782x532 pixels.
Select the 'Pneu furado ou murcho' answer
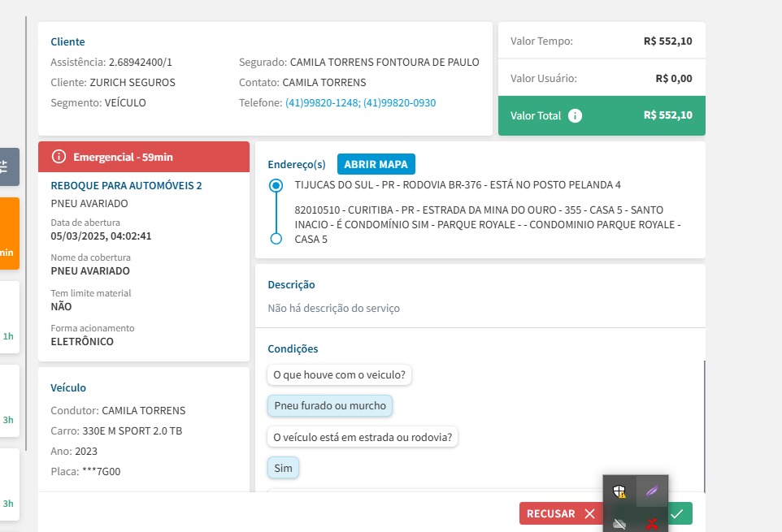[330, 405]
